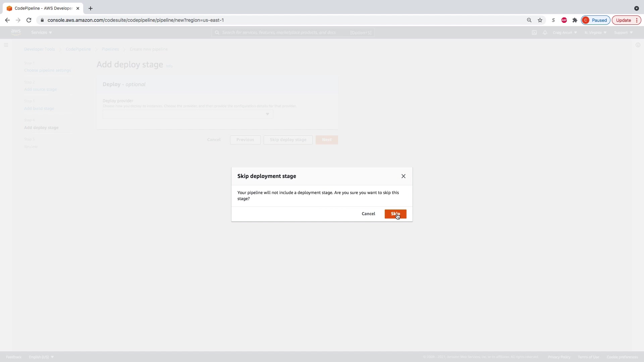The image size is (644, 362).
Task: Reload the page with the refresh icon
Action: coord(29,20)
